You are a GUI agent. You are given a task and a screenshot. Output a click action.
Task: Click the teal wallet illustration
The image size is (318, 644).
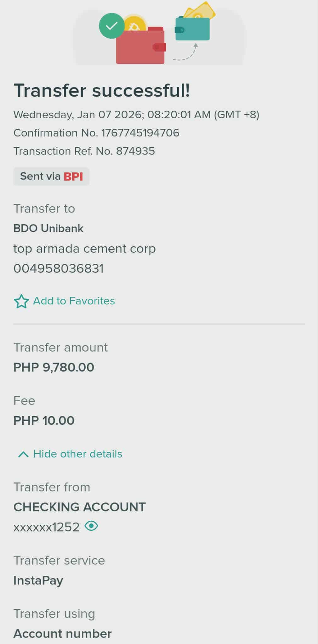pos(192,28)
